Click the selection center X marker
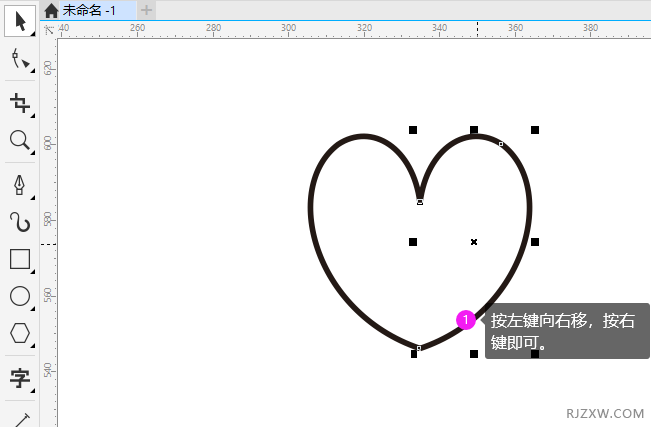This screenshot has height=427, width=651. 474,242
